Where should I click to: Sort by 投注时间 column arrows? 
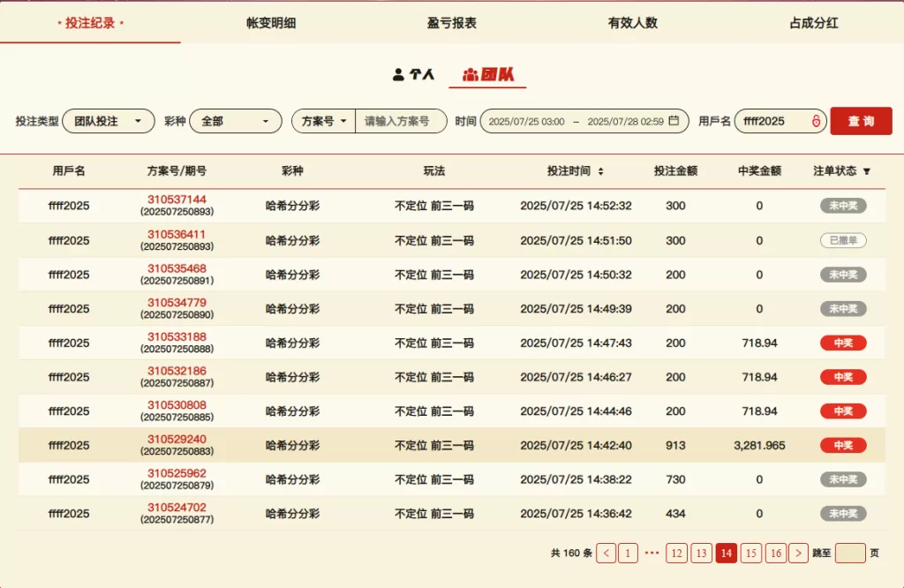tap(600, 171)
